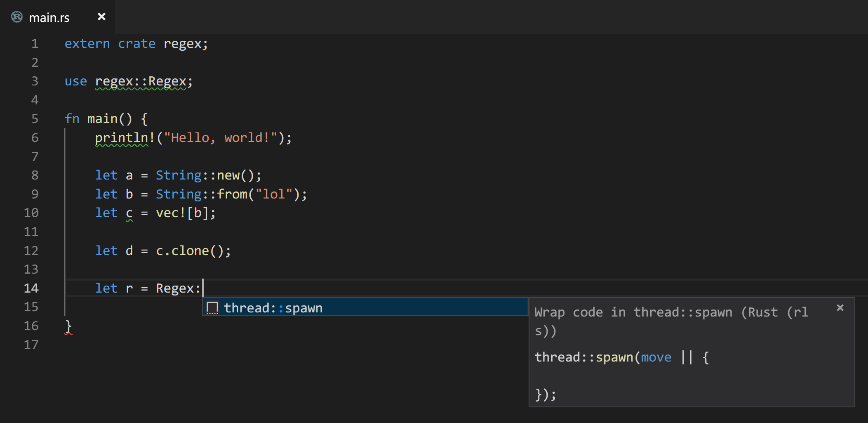The height and width of the screenshot is (423, 868).
Task: Click variable 'd' declaration on line 12
Action: click(x=129, y=251)
